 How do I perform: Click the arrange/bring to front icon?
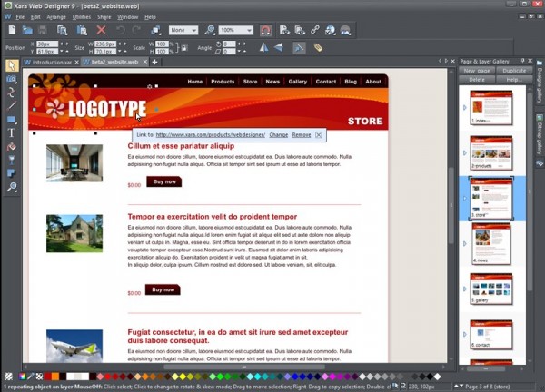[x=155, y=30]
